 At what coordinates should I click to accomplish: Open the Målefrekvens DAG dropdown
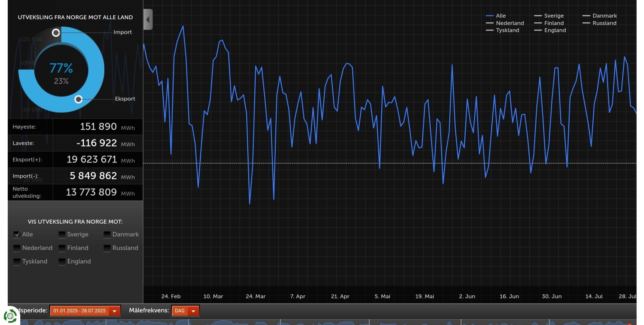coord(185,311)
